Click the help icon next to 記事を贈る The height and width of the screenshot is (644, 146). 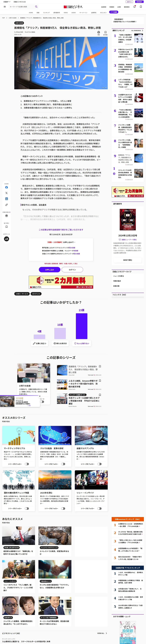[x=10, y=212]
